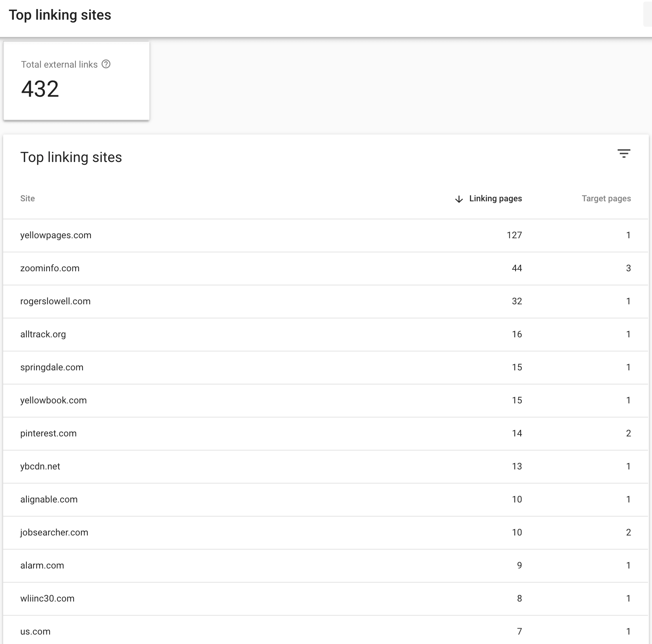The width and height of the screenshot is (652, 644).
Task: Open the pinterest.com row
Action: click(x=48, y=433)
